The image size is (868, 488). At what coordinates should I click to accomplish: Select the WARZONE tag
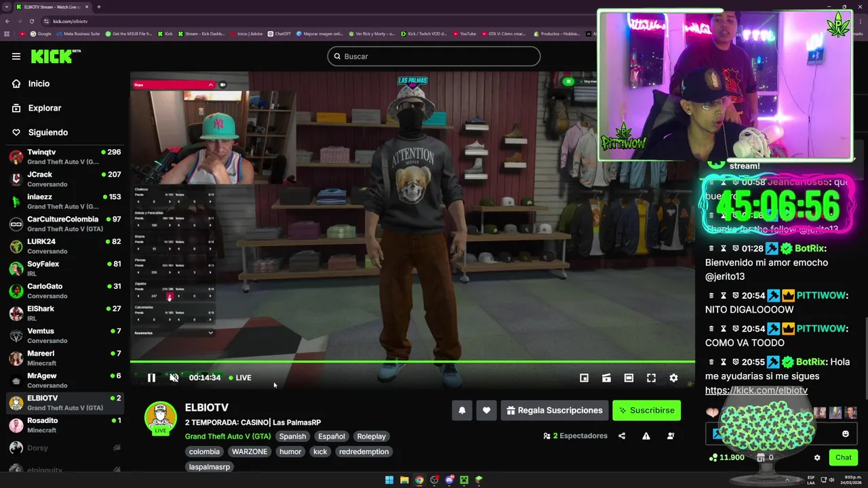point(250,451)
